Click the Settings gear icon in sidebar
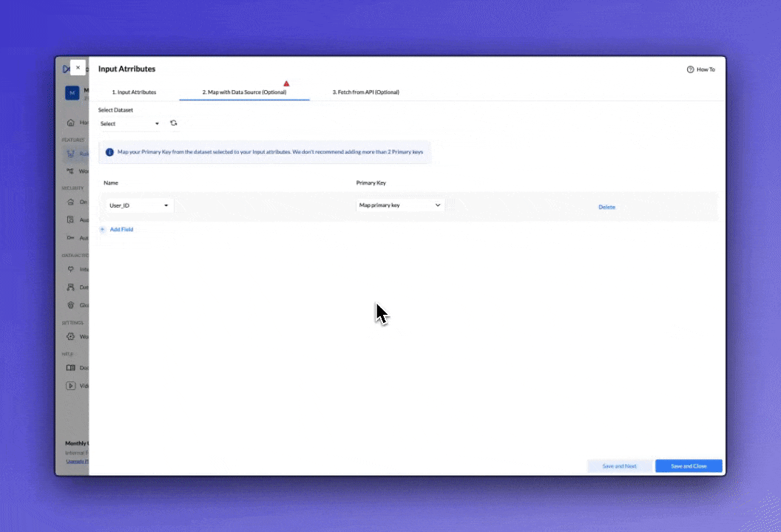This screenshot has height=532, width=781. pos(70,336)
